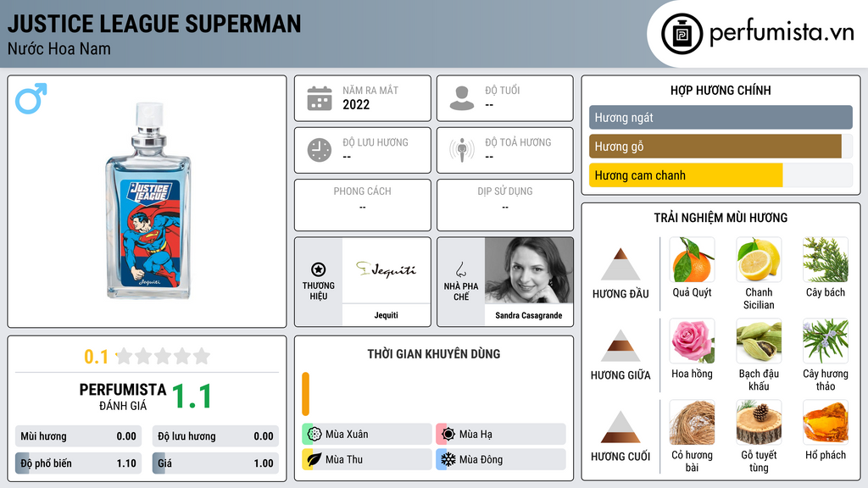Click the Phong Cách info box
Screen dimensions: 868x488
point(363,205)
